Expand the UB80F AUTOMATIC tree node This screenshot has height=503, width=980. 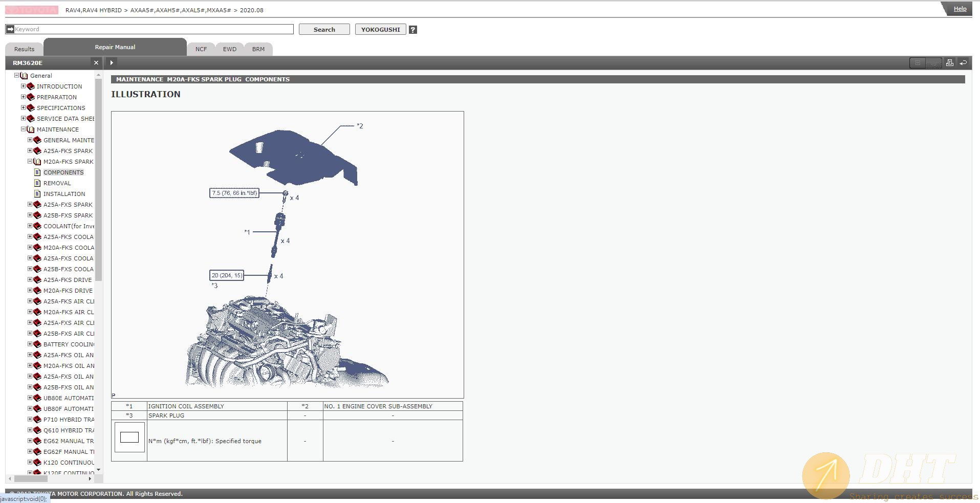coord(30,408)
